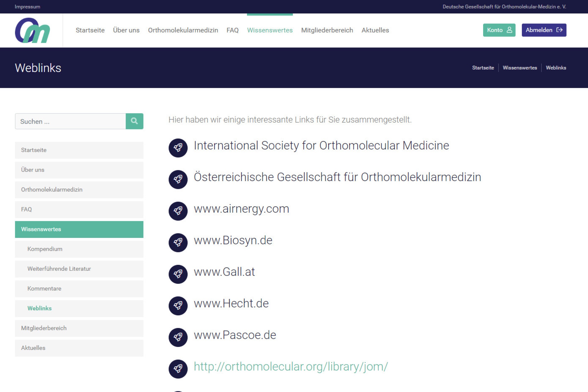Screen dimensions: 588x392
Task: Click rocket icon beside www.Pascoe.de
Action: [x=178, y=337]
